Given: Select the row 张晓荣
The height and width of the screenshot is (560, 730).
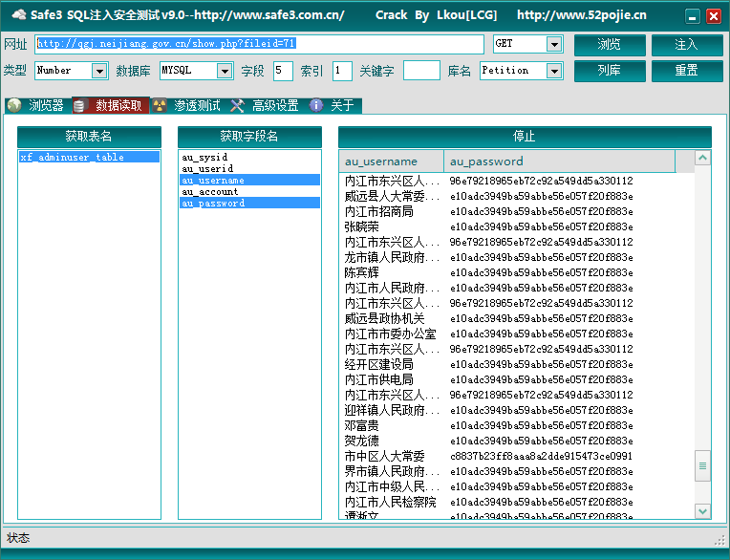Looking at the screenshot, I should (x=516, y=226).
